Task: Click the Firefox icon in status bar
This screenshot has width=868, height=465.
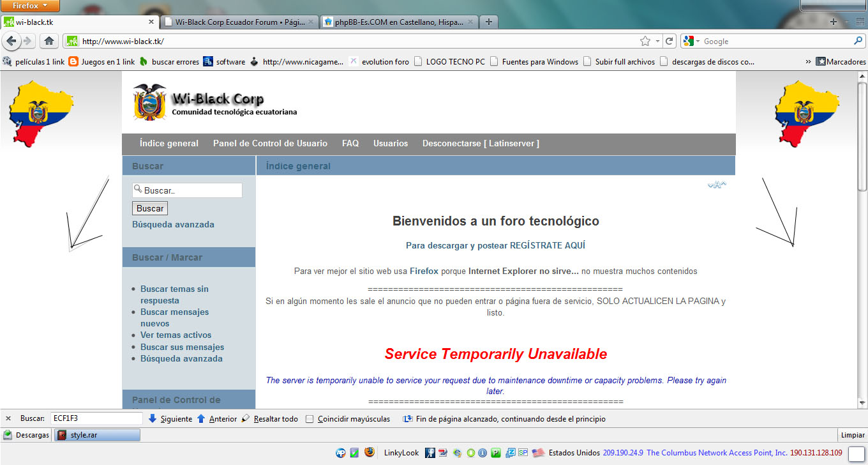Action: point(370,452)
